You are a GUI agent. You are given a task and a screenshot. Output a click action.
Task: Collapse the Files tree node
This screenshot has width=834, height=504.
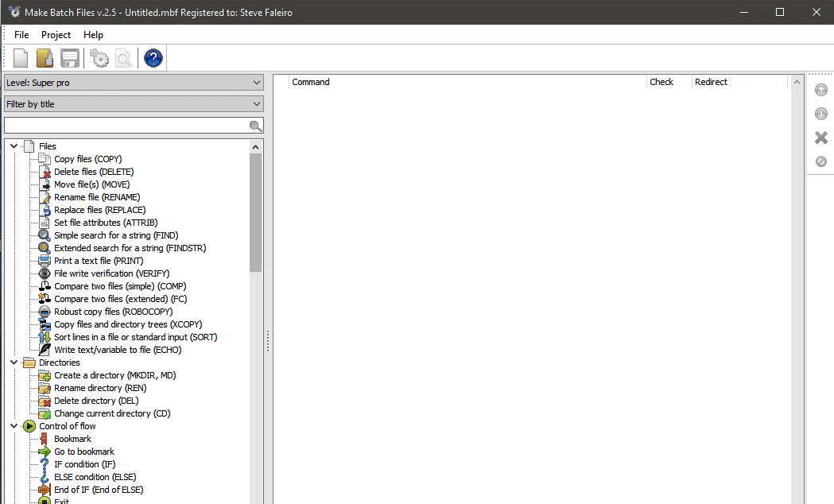[x=14, y=146]
